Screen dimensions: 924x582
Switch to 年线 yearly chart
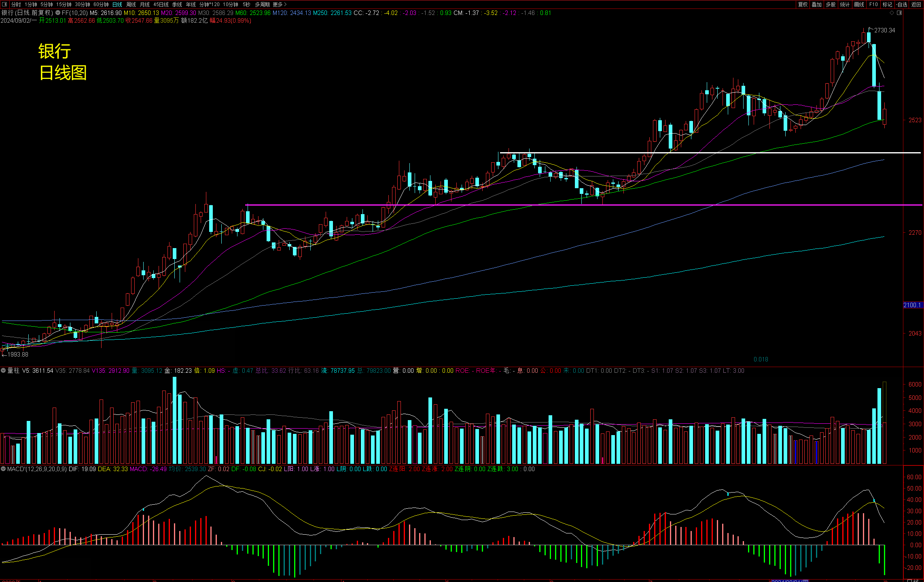pos(191,4)
